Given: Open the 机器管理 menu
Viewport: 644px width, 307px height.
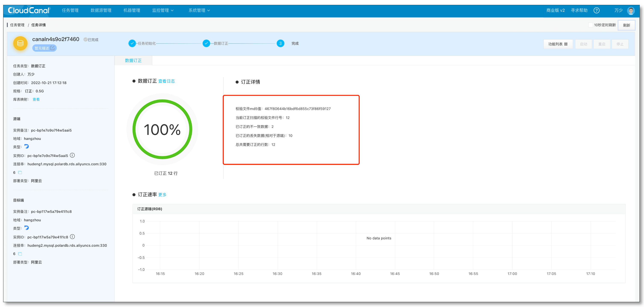Looking at the screenshot, I should click(x=132, y=10).
